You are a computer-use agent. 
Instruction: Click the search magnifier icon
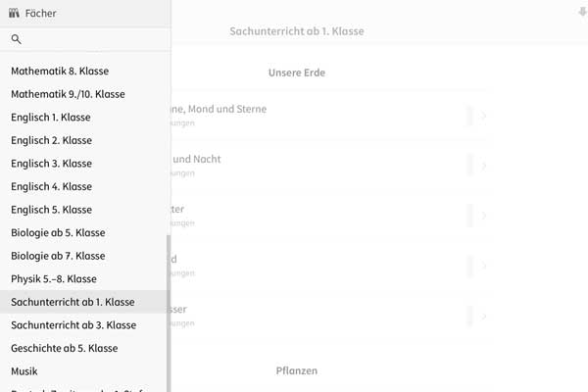coord(16,39)
